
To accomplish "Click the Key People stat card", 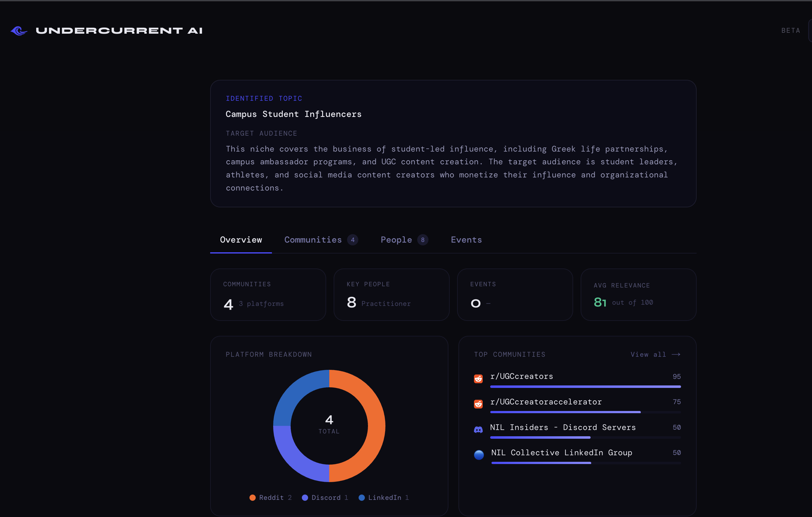I will [x=391, y=294].
